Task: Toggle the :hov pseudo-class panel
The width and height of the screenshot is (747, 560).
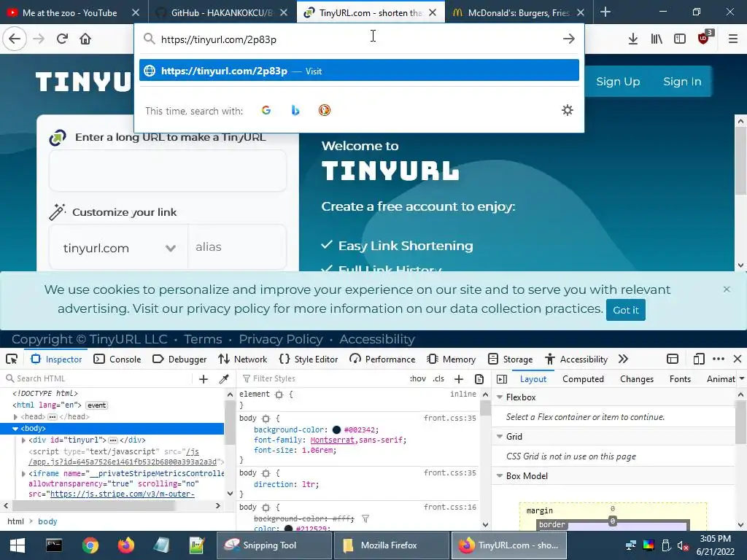Action: [418, 379]
